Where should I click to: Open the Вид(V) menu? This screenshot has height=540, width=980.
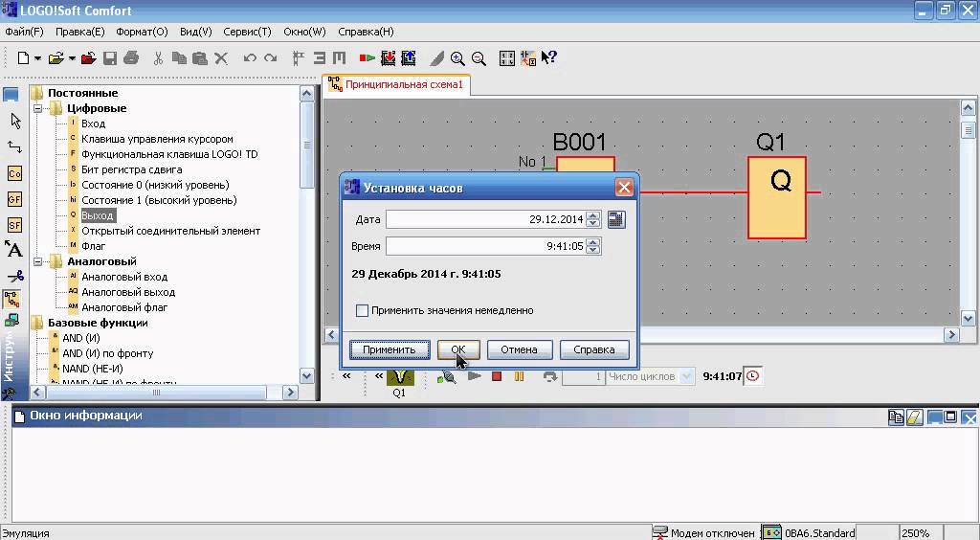(x=195, y=32)
